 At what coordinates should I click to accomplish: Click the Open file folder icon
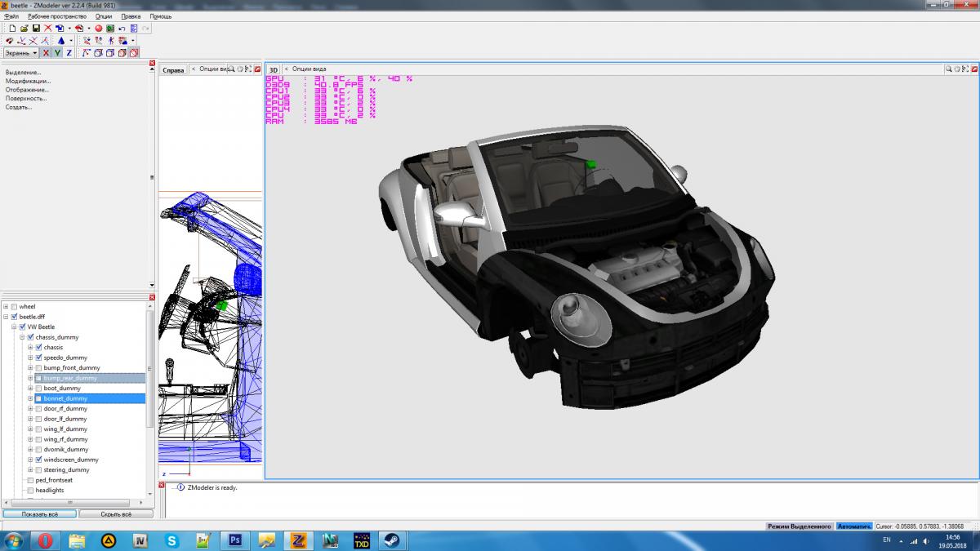(x=24, y=28)
